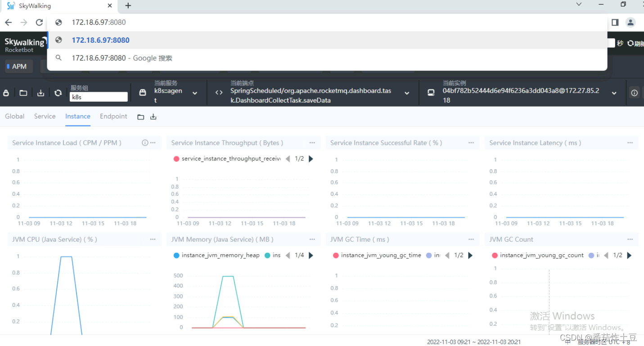Switch to the Global tab
This screenshot has width=644, height=346.
point(14,116)
